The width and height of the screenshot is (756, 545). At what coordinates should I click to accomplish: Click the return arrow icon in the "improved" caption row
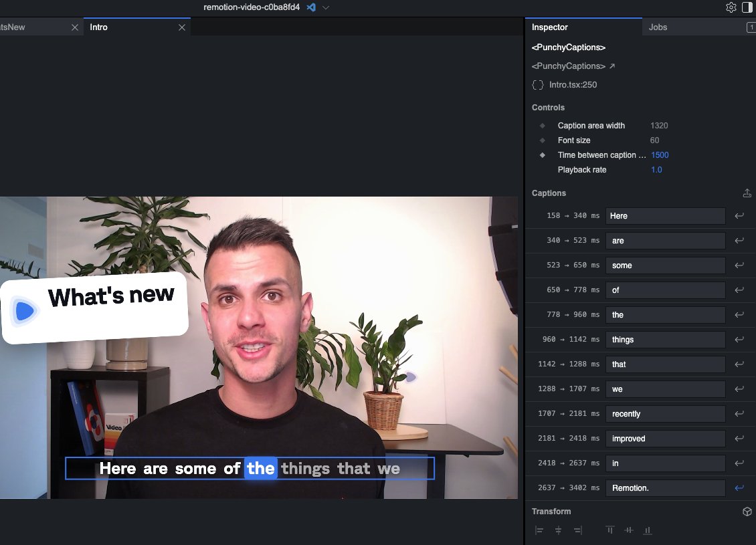pyautogui.click(x=739, y=439)
